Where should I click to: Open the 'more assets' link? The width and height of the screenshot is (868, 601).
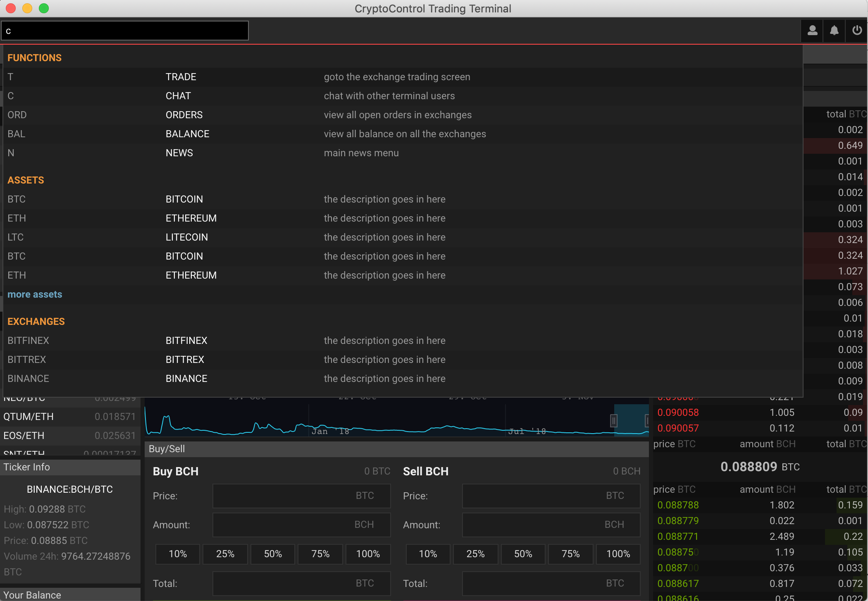coord(35,294)
